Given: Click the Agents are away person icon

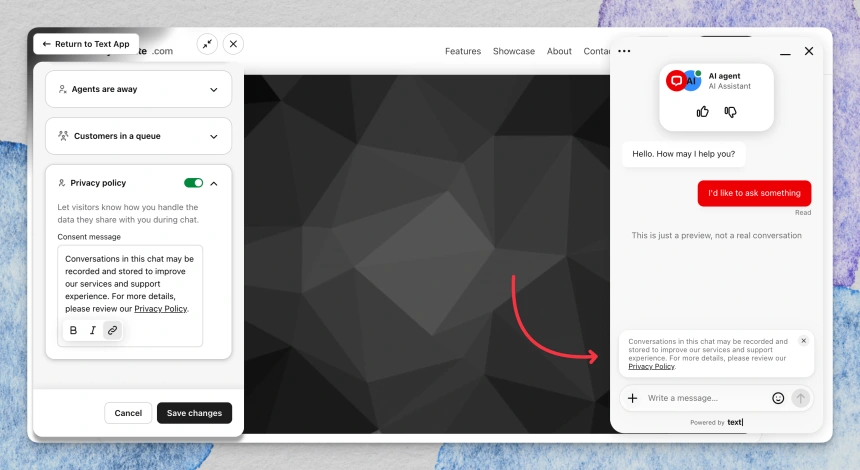Looking at the screenshot, I should pos(63,89).
